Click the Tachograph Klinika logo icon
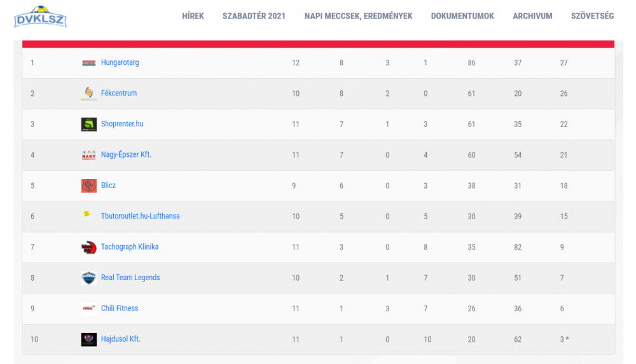 pyautogui.click(x=89, y=247)
